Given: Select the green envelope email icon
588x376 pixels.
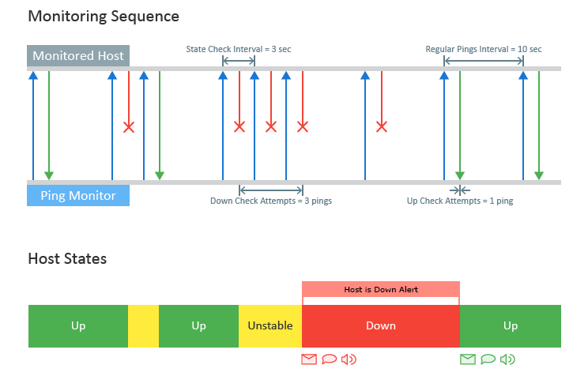Looking at the screenshot, I should coord(468,359).
